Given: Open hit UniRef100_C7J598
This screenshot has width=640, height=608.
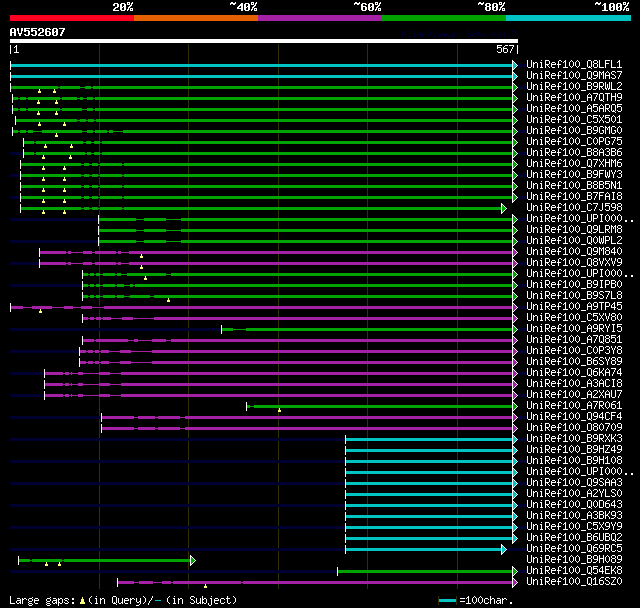Looking at the screenshot, I should 576,207.
